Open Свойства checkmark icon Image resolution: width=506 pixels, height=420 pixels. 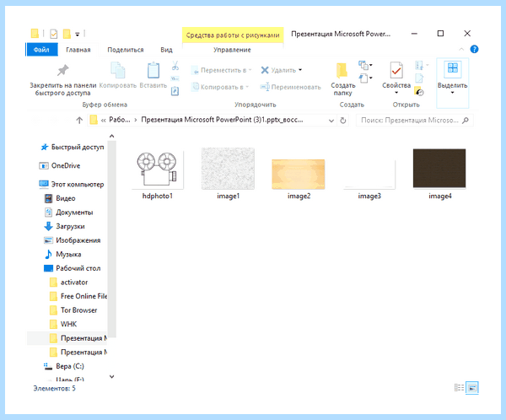click(x=396, y=70)
